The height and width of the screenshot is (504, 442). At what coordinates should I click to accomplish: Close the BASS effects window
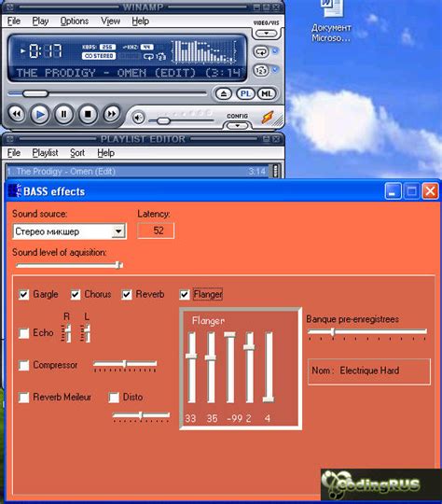(x=430, y=191)
